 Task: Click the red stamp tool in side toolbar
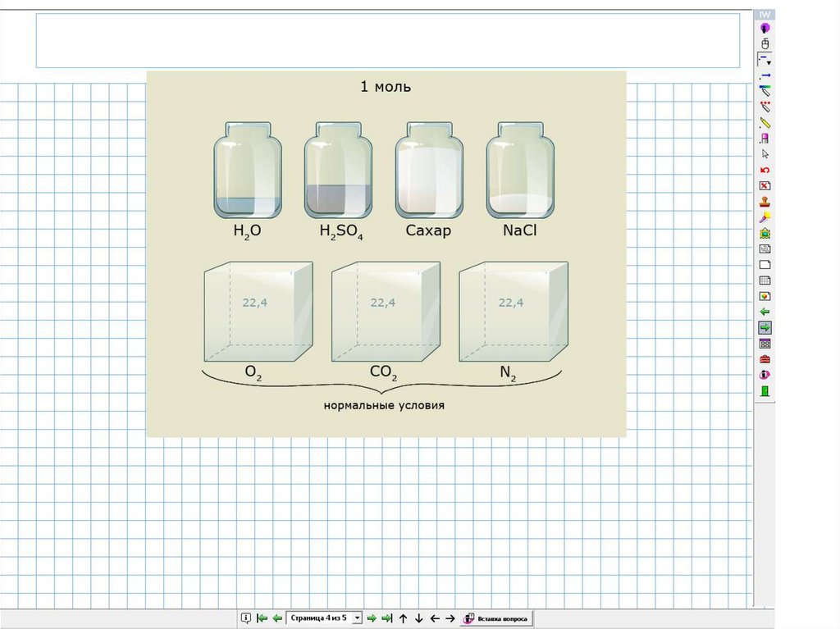click(765, 202)
